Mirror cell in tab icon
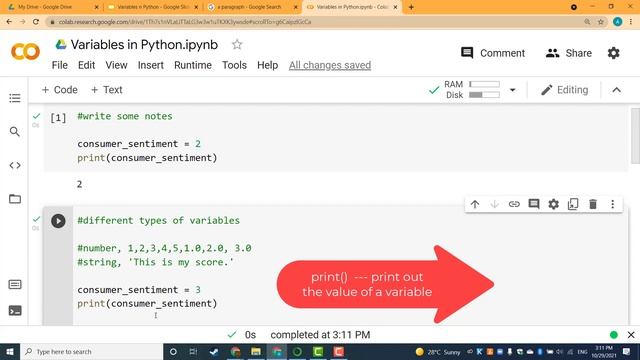Image resolution: width=640 pixels, height=360 pixels. (573, 204)
